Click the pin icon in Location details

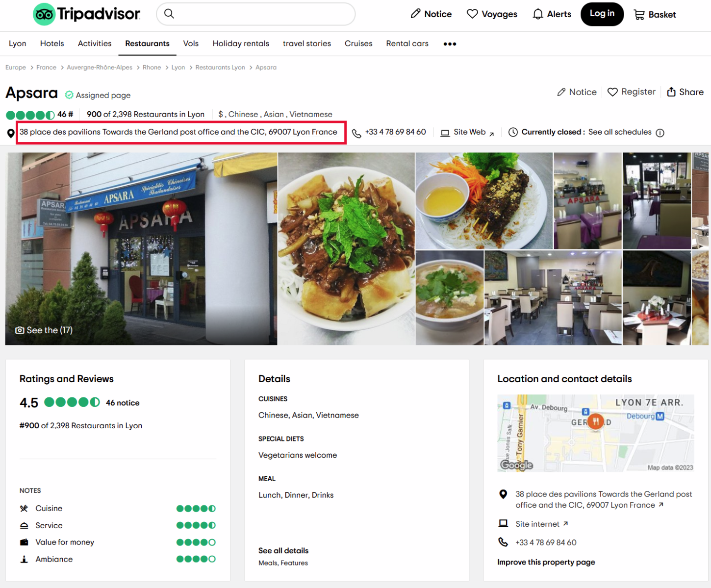click(x=503, y=494)
